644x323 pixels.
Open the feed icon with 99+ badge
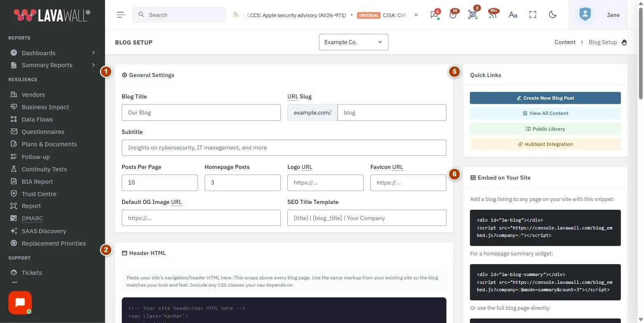point(492,15)
